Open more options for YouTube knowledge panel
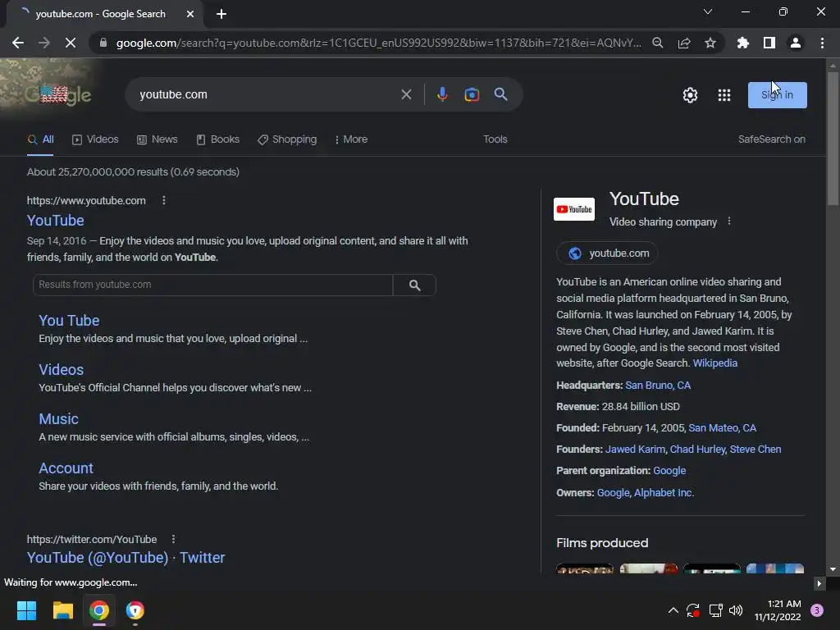The image size is (840, 630). [729, 221]
